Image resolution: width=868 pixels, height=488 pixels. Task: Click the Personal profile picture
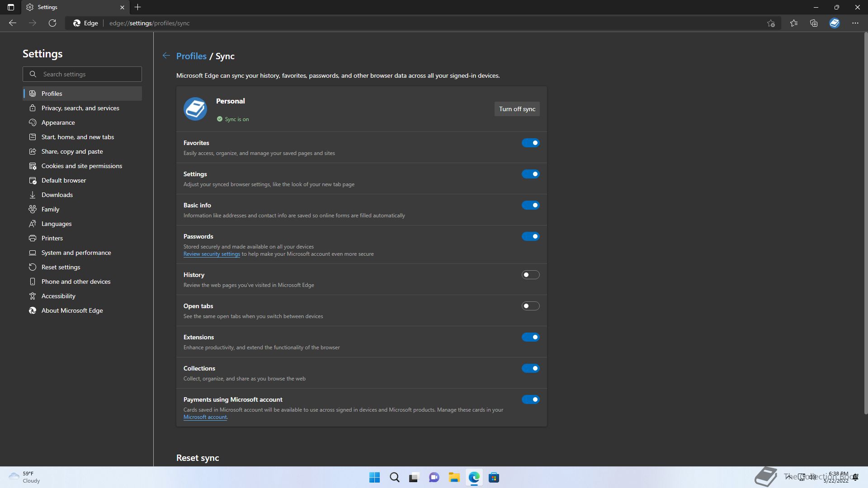195,109
